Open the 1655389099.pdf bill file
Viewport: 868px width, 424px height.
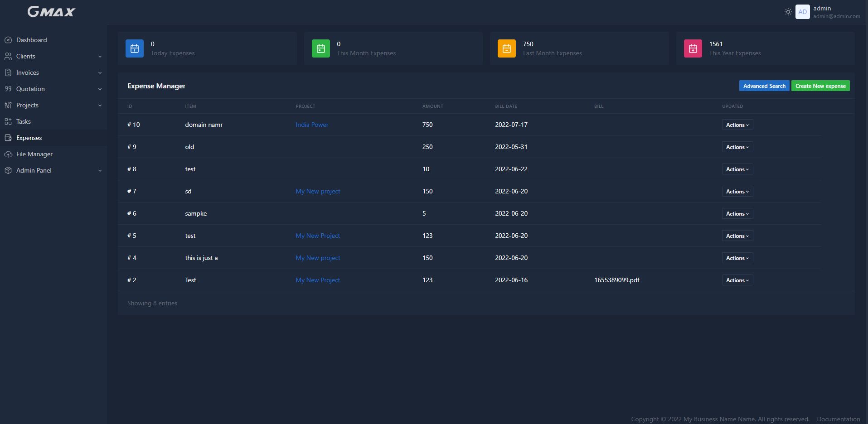tap(616, 280)
